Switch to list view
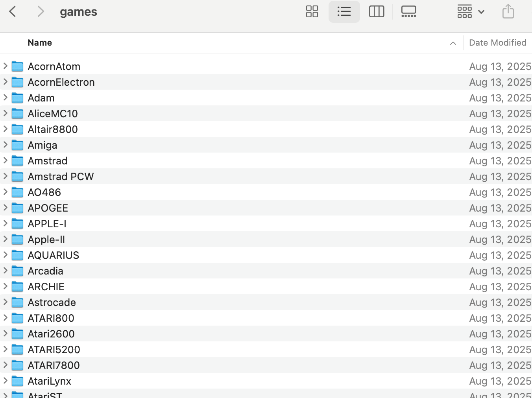 344,11
